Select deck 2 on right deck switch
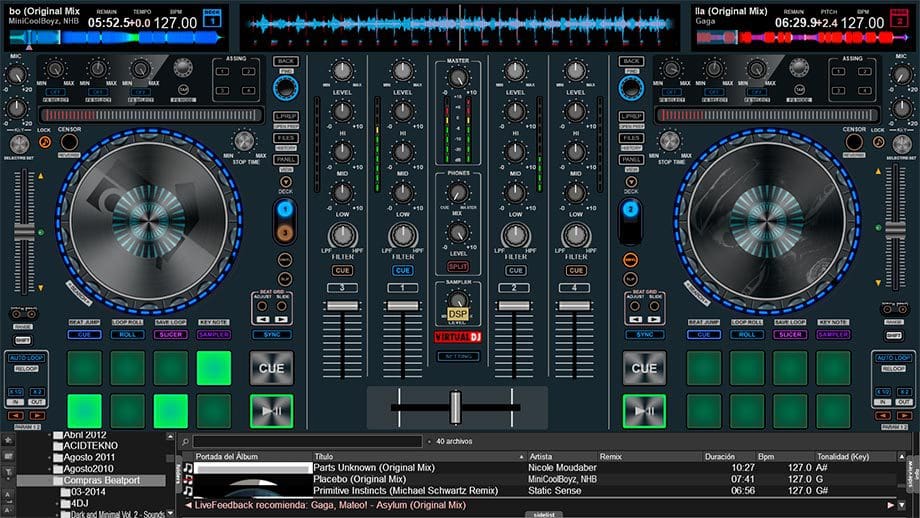This screenshot has width=920, height=518. 630,209
